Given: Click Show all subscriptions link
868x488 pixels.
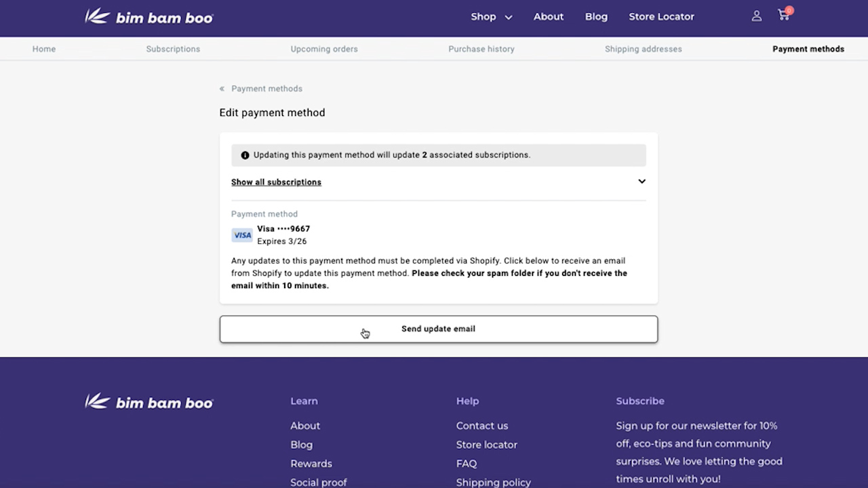Looking at the screenshot, I should coord(276,182).
